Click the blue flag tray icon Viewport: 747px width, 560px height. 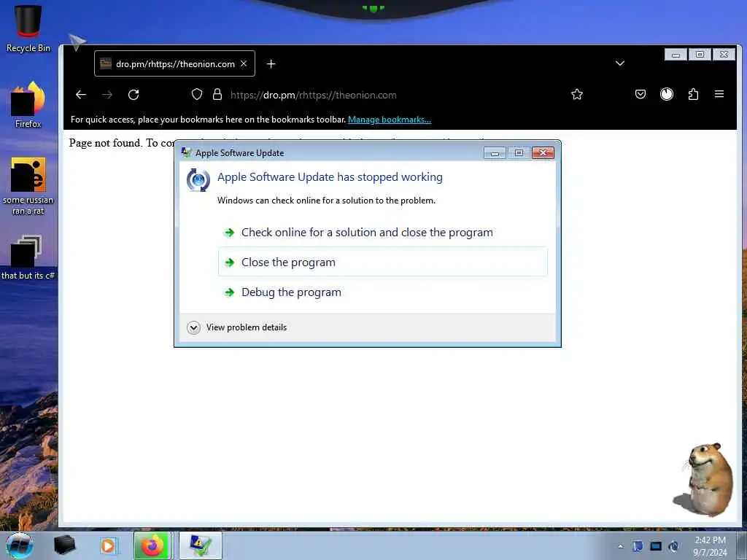coord(638,546)
